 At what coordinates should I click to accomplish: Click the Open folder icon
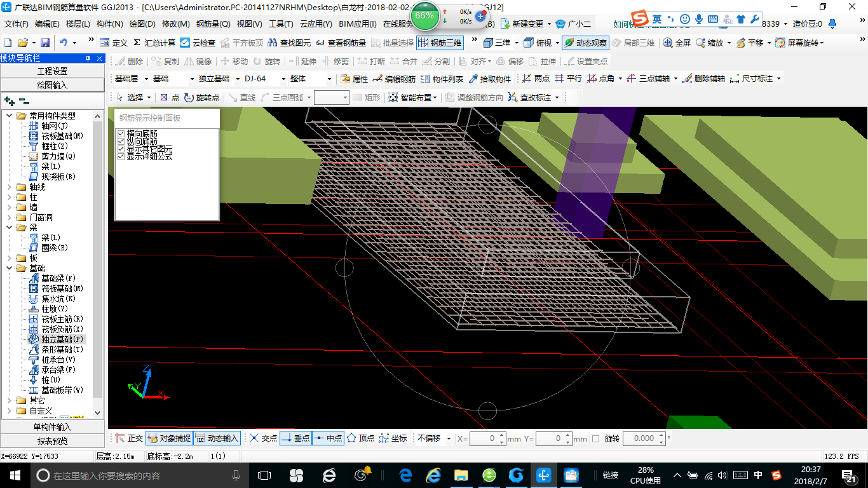[x=22, y=43]
